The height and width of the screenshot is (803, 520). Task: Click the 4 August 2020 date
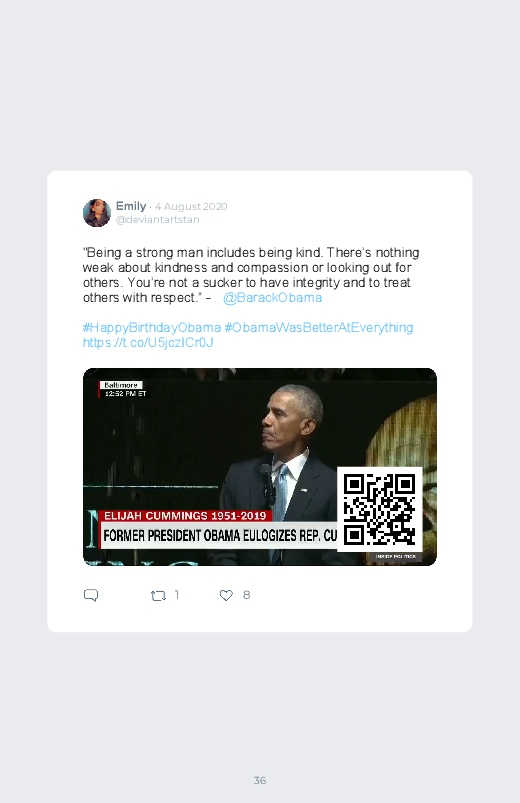(191, 206)
